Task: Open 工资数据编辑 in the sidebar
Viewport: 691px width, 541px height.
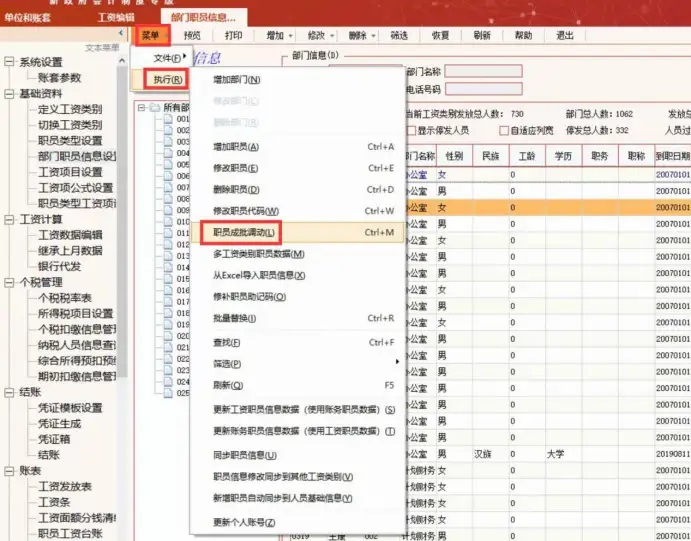Action: pos(70,235)
